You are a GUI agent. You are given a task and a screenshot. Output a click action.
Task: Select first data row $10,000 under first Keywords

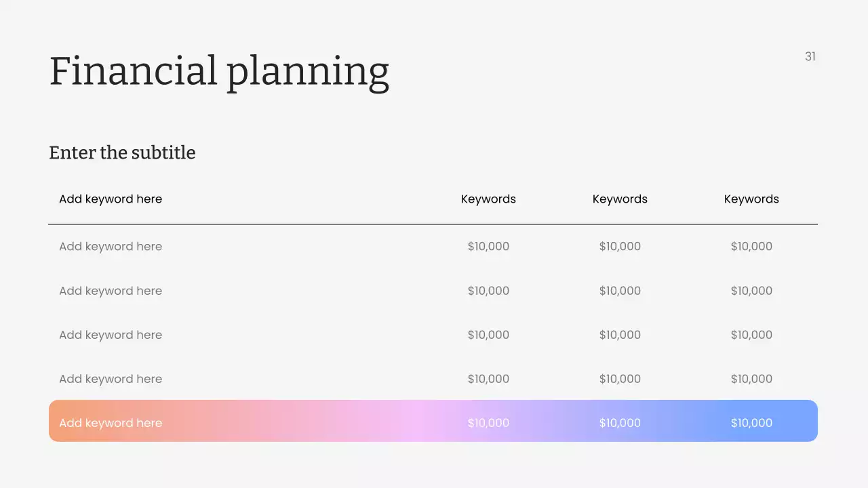488,247
